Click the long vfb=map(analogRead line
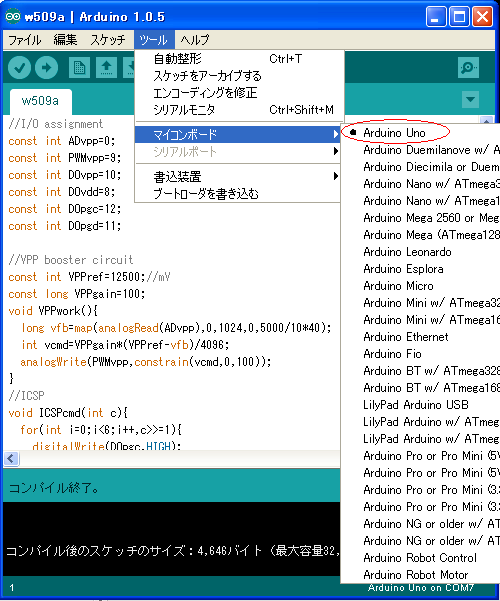This screenshot has height=601, width=500. point(176,328)
